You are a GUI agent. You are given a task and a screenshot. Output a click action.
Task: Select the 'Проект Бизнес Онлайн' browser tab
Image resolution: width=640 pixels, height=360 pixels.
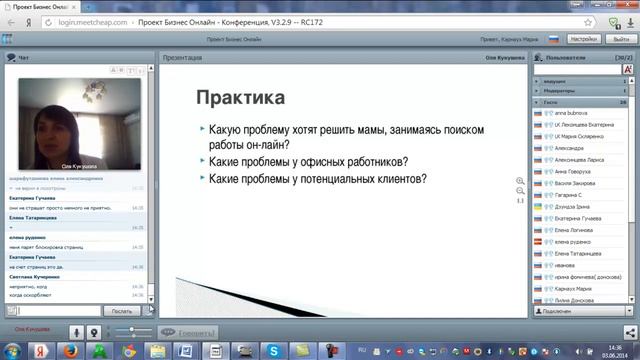pyautogui.click(x=40, y=7)
